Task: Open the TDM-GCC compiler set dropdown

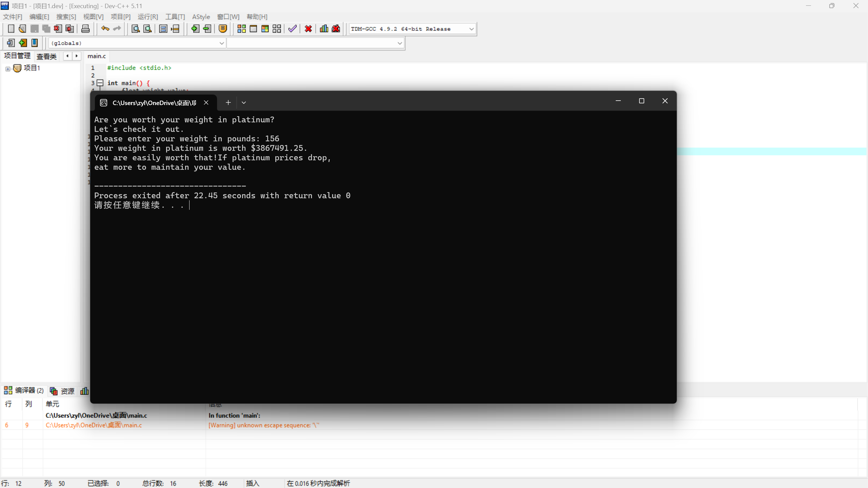Action: (471, 29)
